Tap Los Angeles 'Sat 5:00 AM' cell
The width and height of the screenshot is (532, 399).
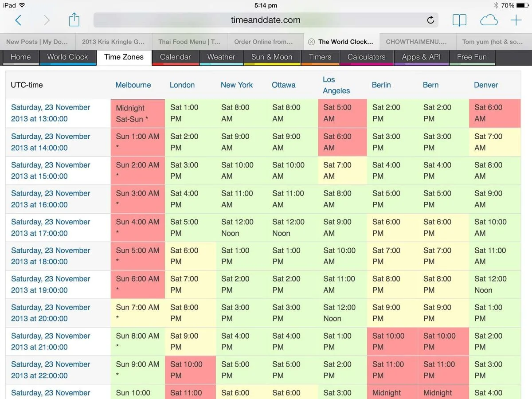click(x=342, y=113)
